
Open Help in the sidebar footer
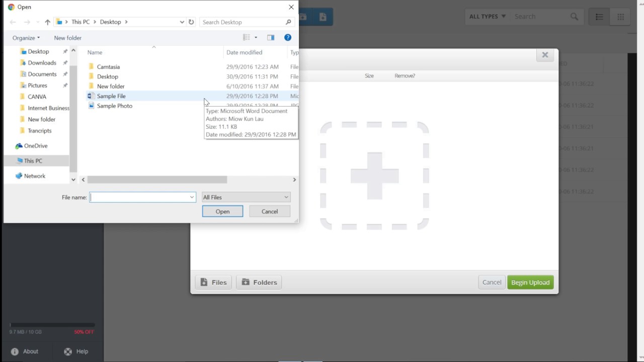(76, 351)
